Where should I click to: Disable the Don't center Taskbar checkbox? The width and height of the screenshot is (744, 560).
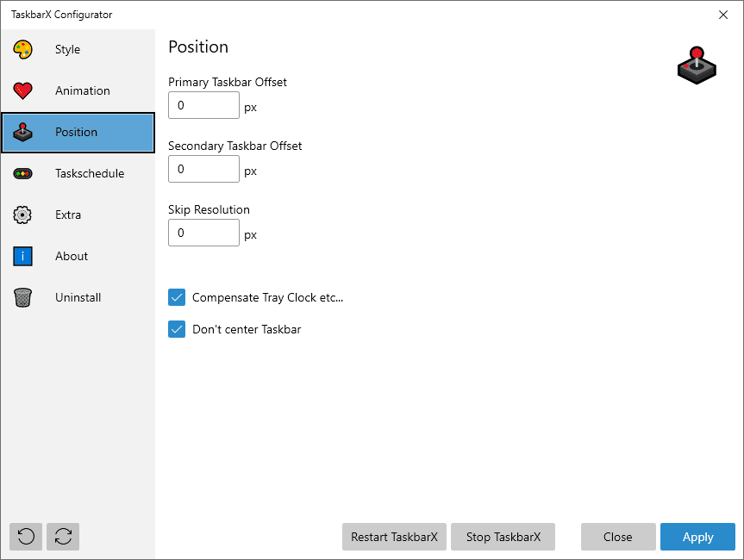pos(177,329)
